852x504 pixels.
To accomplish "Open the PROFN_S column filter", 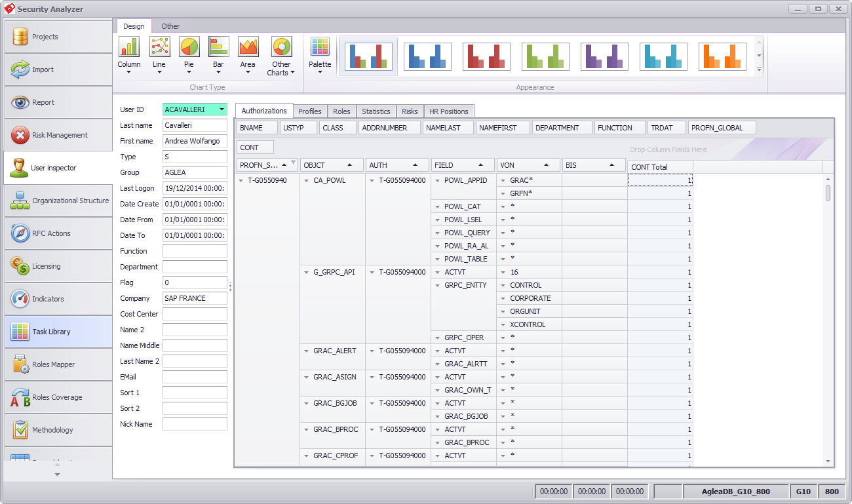I will pos(294,162).
